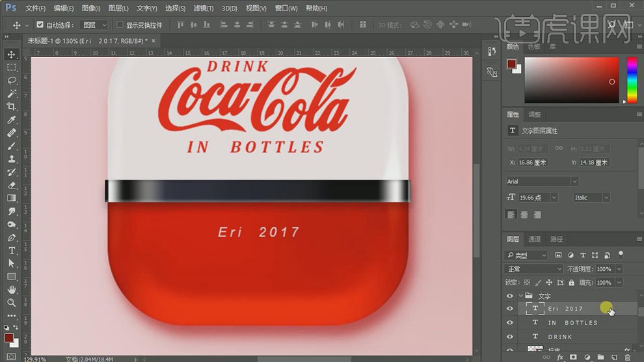This screenshot has width=644, height=362.
Task: Open the 滤镜(T) menu
Action: pos(204,8)
